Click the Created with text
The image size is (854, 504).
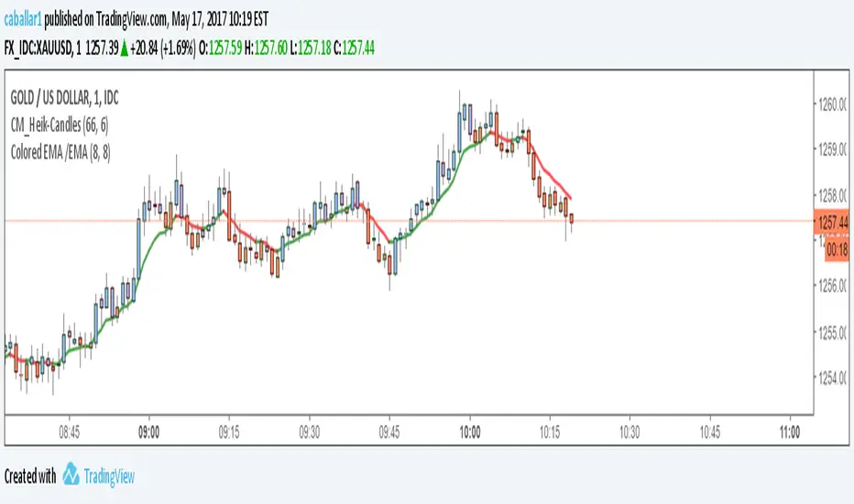point(30,477)
